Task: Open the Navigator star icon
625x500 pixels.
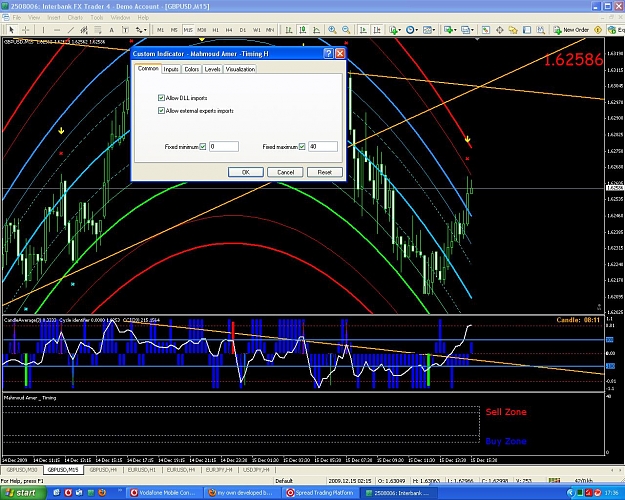Action: pos(513,30)
